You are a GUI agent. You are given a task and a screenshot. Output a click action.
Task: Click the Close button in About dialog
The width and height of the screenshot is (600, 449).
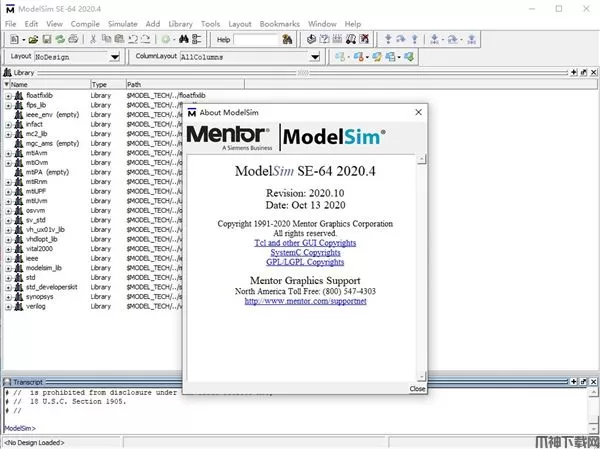click(x=417, y=388)
